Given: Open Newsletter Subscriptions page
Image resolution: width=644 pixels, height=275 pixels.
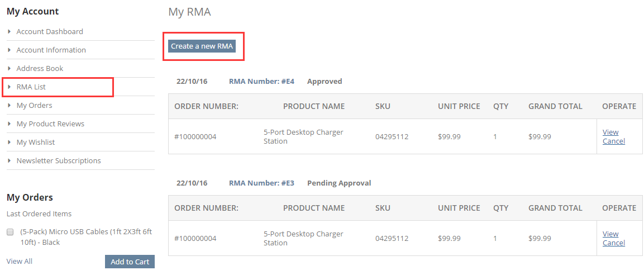Looking at the screenshot, I should pyautogui.click(x=58, y=161).
